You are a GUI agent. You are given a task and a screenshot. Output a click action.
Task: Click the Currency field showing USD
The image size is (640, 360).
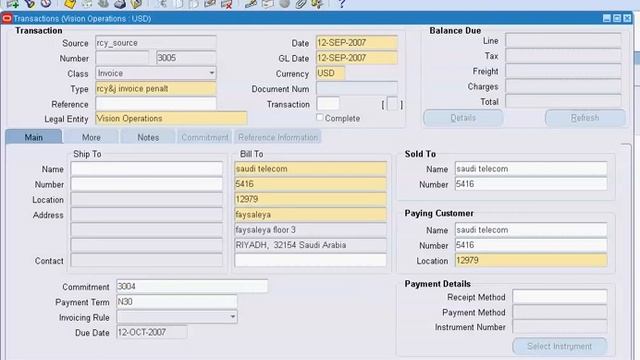[330, 73]
